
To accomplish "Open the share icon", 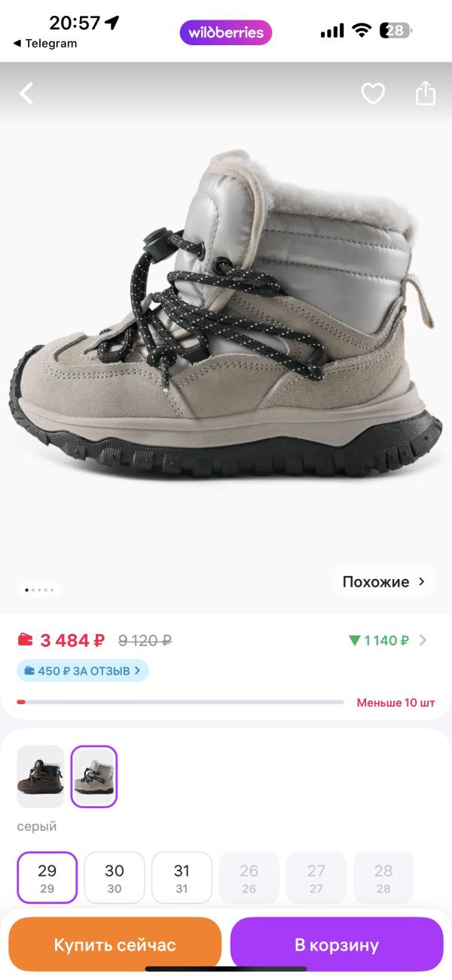I will [x=426, y=93].
